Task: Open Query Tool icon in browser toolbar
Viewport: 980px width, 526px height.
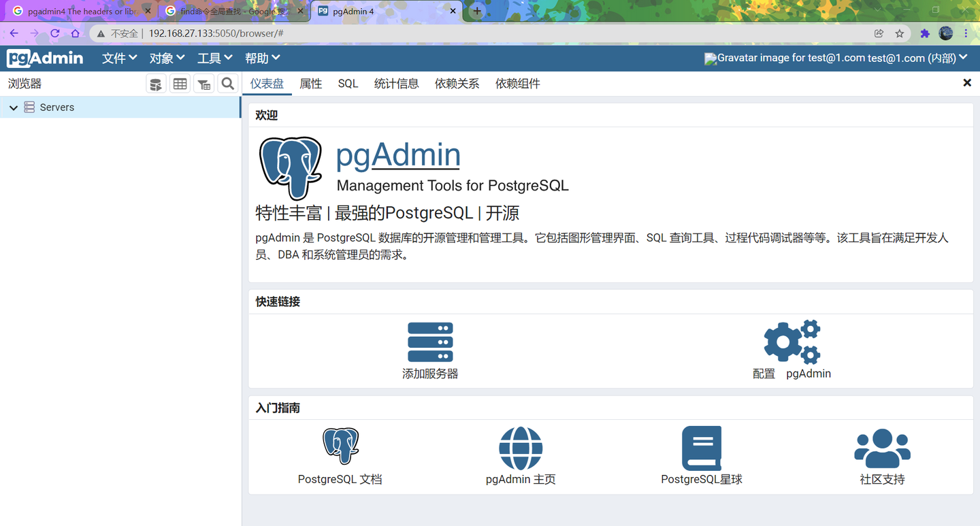Action: 156,84
